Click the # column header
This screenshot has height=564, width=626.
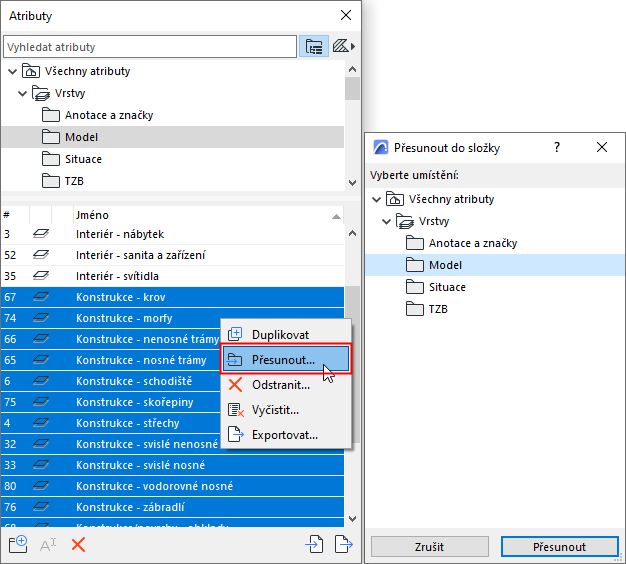click(15, 216)
